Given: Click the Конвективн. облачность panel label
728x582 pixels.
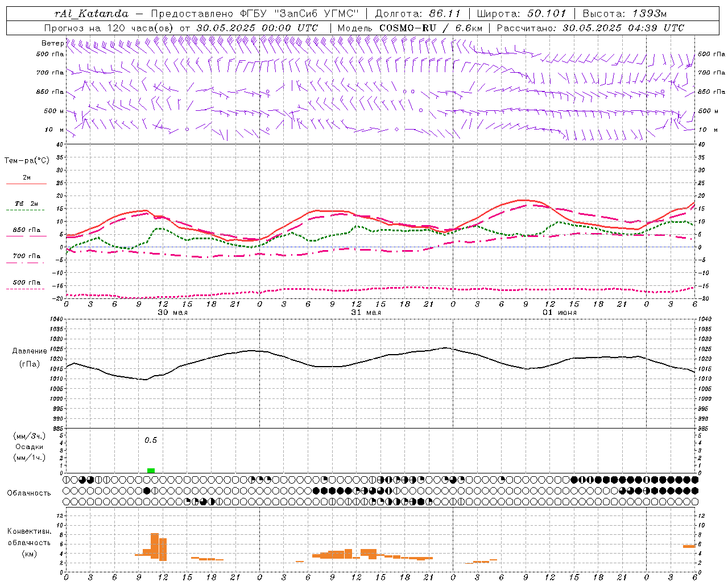Looking at the screenshot, I should pyautogui.click(x=29, y=537).
